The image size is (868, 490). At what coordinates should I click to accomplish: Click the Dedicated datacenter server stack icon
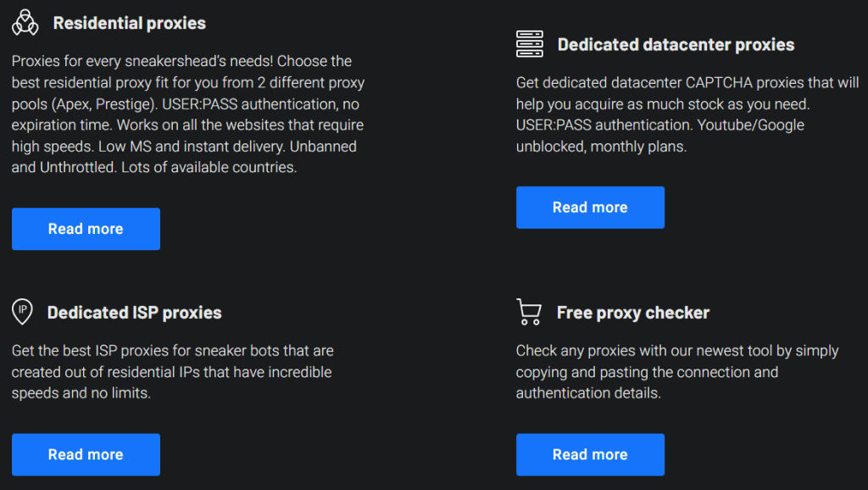coord(530,44)
